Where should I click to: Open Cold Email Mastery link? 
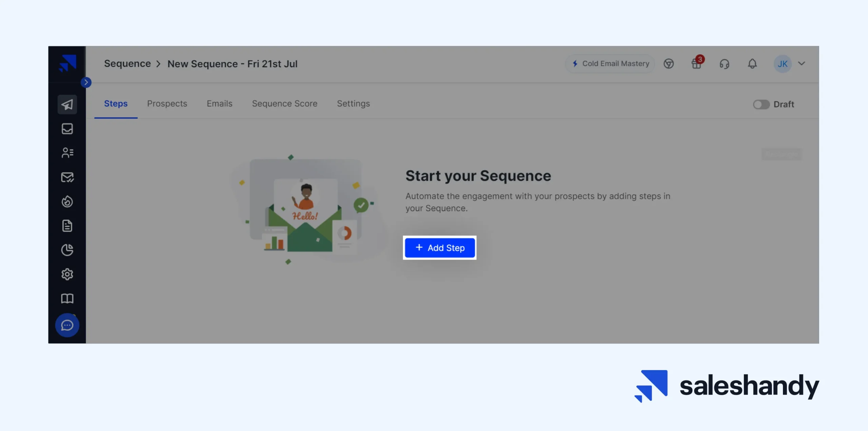(610, 64)
